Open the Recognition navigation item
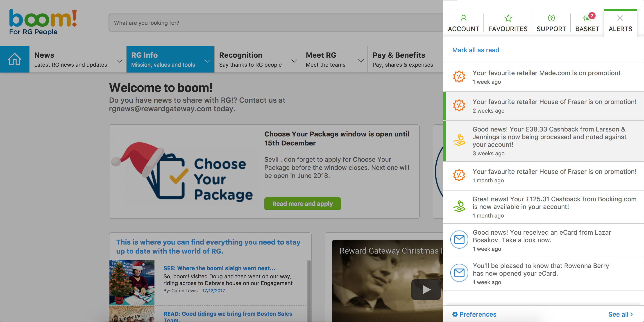 pyautogui.click(x=258, y=59)
